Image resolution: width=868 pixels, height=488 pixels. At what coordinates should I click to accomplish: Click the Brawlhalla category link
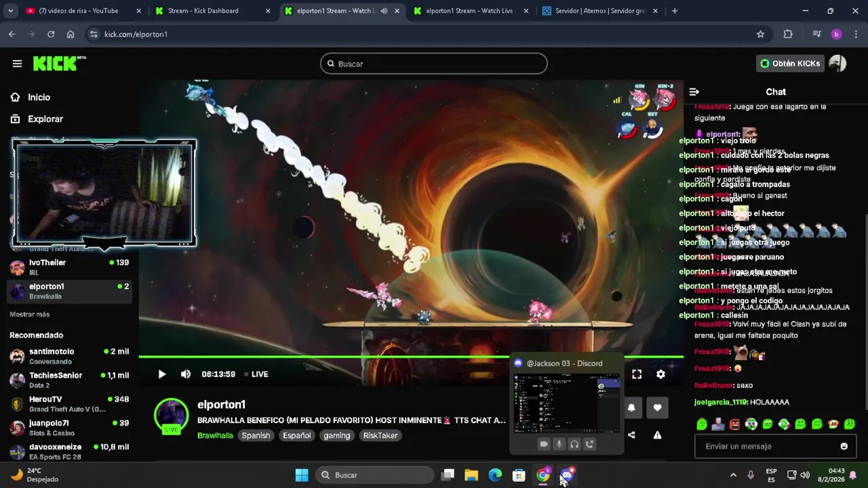coord(215,435)
